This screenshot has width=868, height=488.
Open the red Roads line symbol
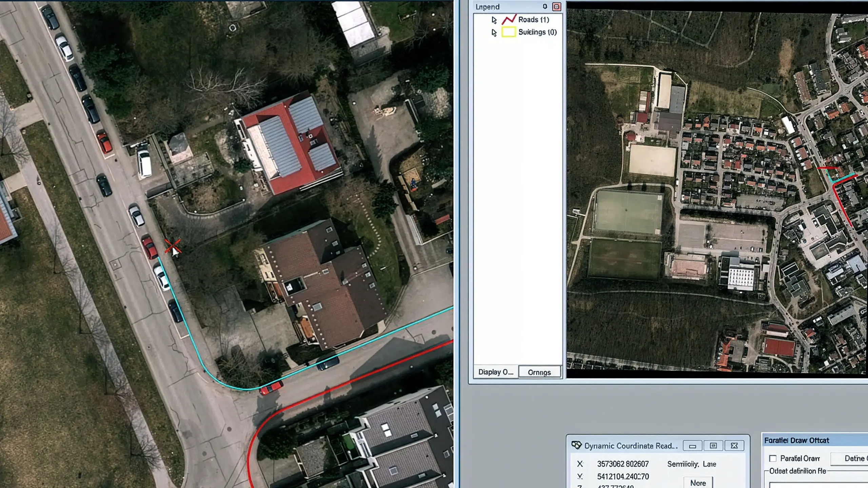pos(509,20)
